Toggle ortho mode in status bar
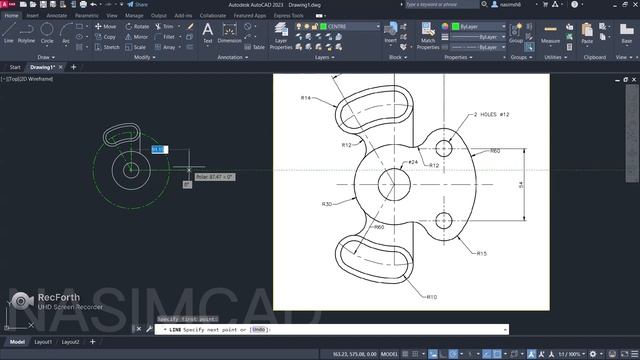The height and width of the screenshot is (360, 640). pos(443,354)
